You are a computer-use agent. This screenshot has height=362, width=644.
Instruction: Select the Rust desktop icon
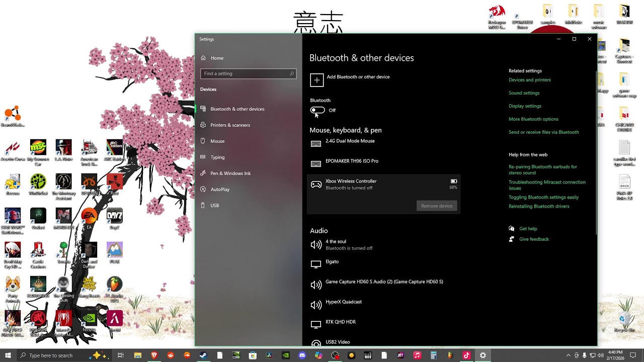coord(115,185)
